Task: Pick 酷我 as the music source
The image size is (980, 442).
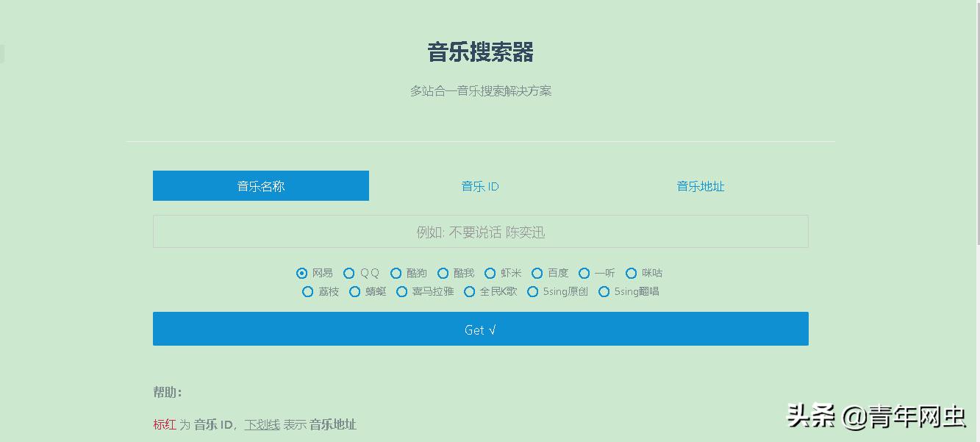Action: tap(443, 273)
